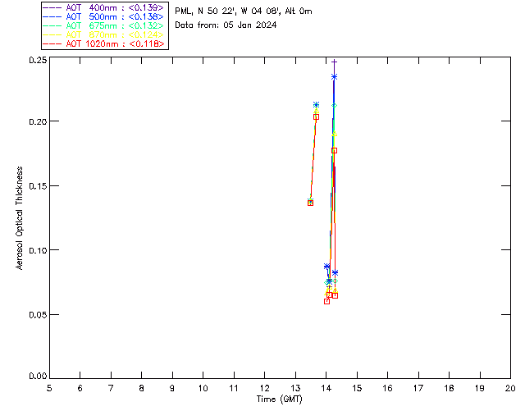Click the x-axis tick label 7
The height and width of the screenshot is (420, 525).
coord(111,388)
